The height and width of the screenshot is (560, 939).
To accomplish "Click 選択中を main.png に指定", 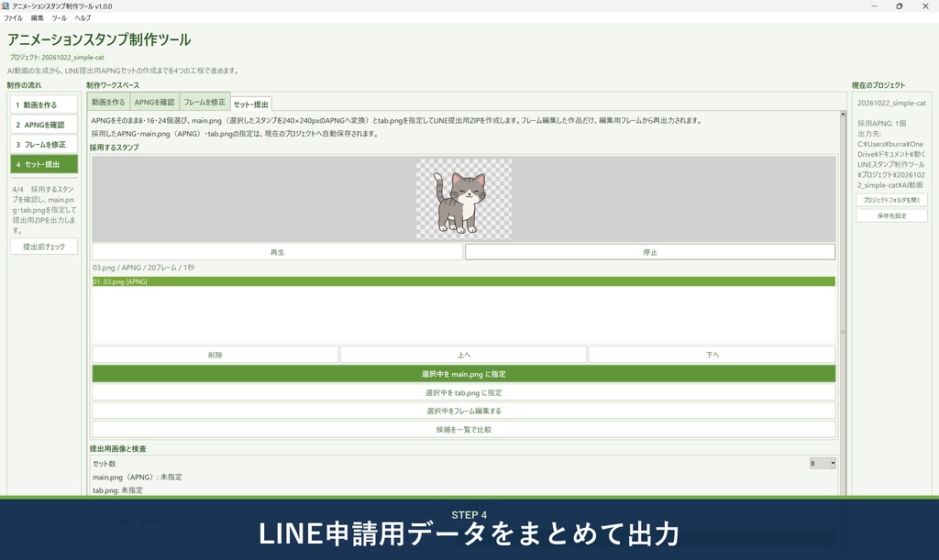I will click(463, 374).
